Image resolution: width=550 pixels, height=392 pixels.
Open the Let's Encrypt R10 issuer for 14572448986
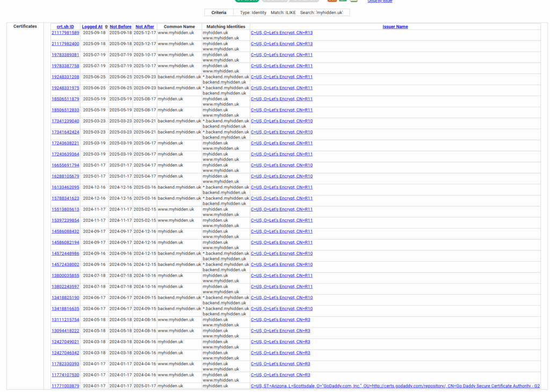[281, 253]
